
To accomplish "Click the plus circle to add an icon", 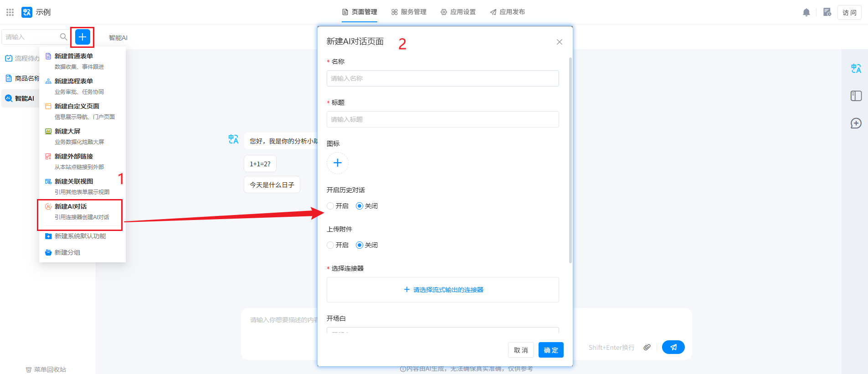I will 338,163.
